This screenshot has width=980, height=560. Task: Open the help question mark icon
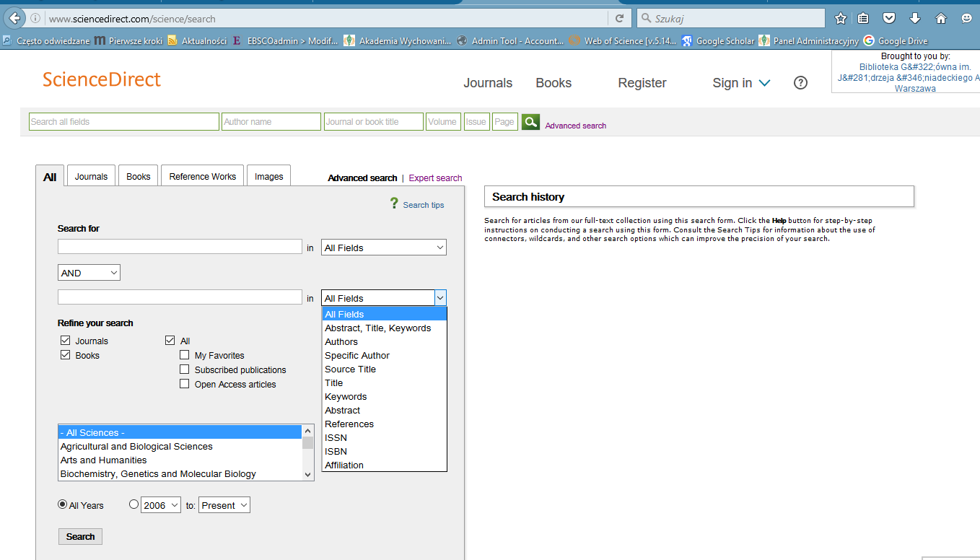coord(800,83)
